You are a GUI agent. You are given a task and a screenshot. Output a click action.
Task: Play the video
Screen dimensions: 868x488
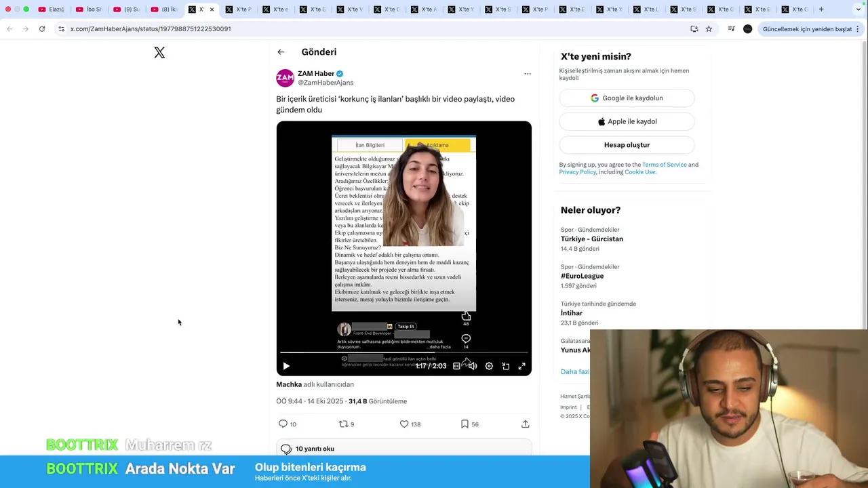pyautogui.click(x=286, y=366)
